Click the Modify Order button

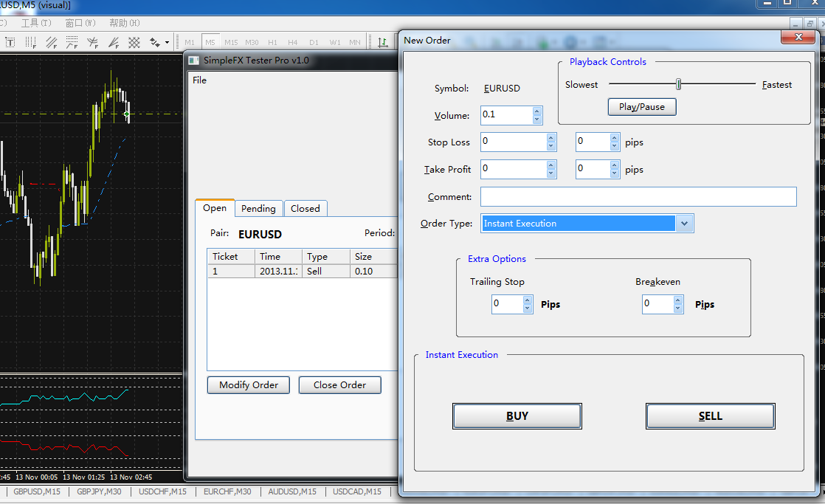point(249,385)
